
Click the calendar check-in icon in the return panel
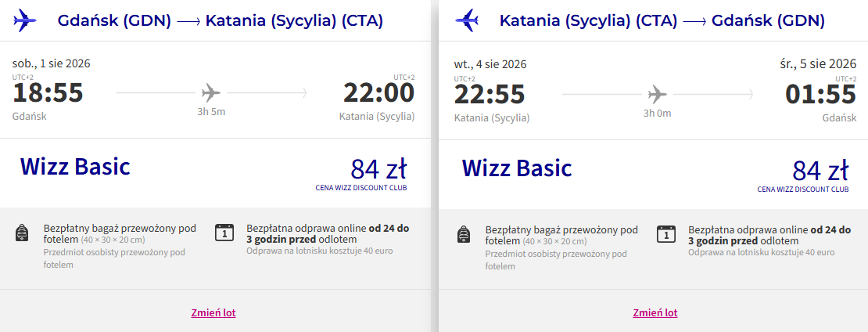pos(666,233)
